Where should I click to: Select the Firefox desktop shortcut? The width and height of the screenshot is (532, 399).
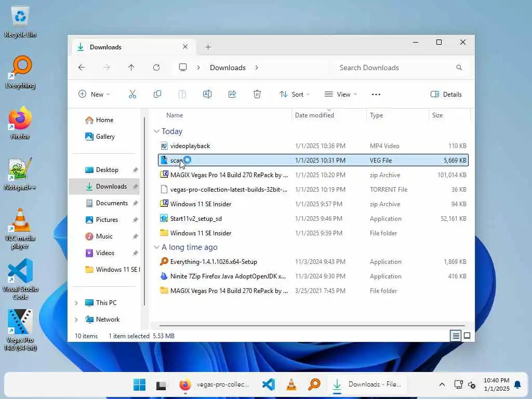pos(20,123)
